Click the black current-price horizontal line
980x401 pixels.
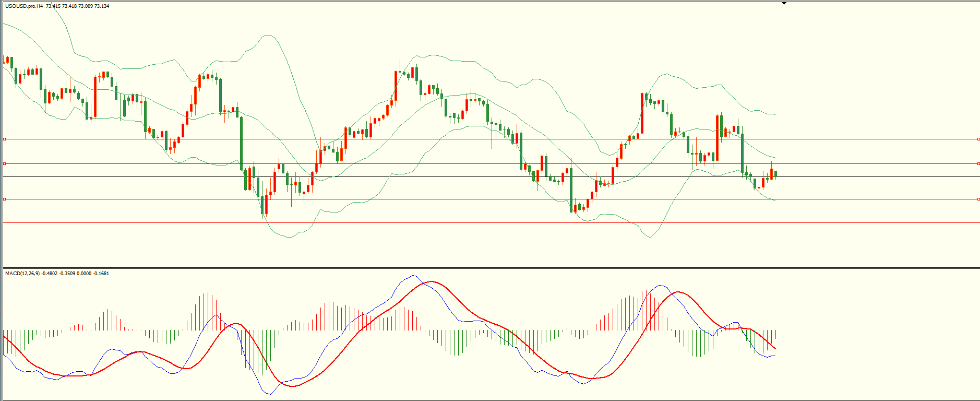(x=491, y=177)
